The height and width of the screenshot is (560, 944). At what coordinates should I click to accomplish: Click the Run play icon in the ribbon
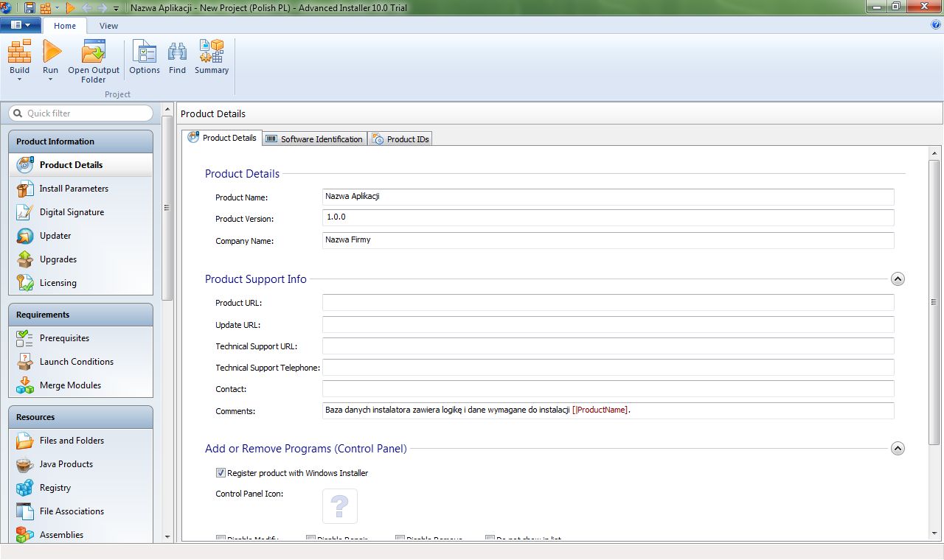click(x=51, y=52)
